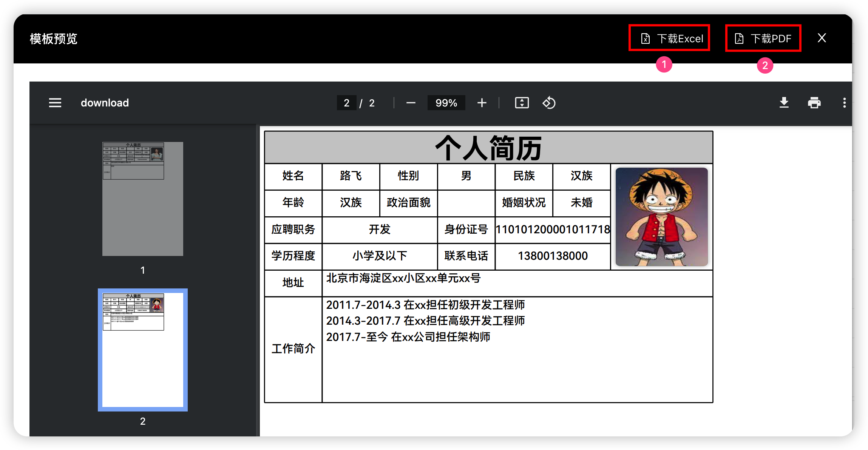Zoom out with the minus icon
This screenshot has width=868, height=450.
point(411,103)
